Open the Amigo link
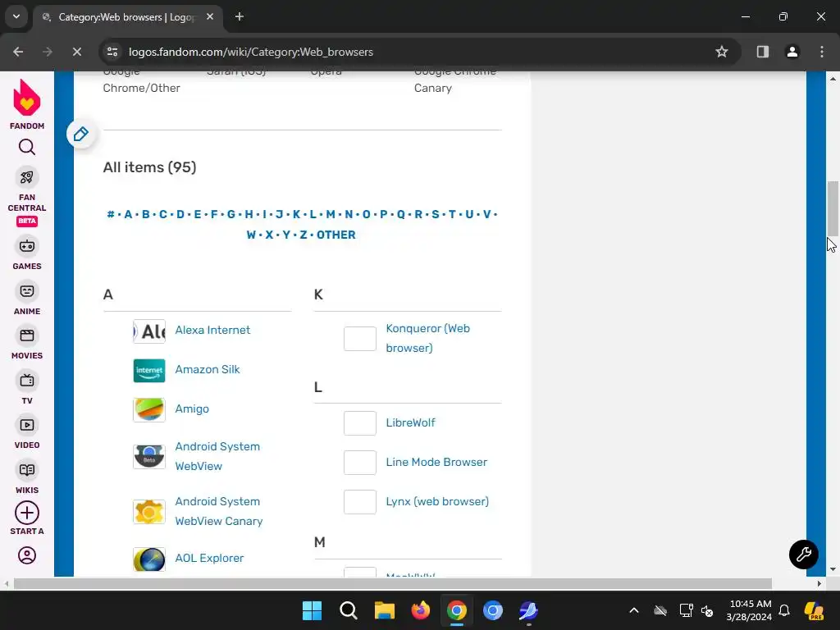 click(x=192, y=409)
